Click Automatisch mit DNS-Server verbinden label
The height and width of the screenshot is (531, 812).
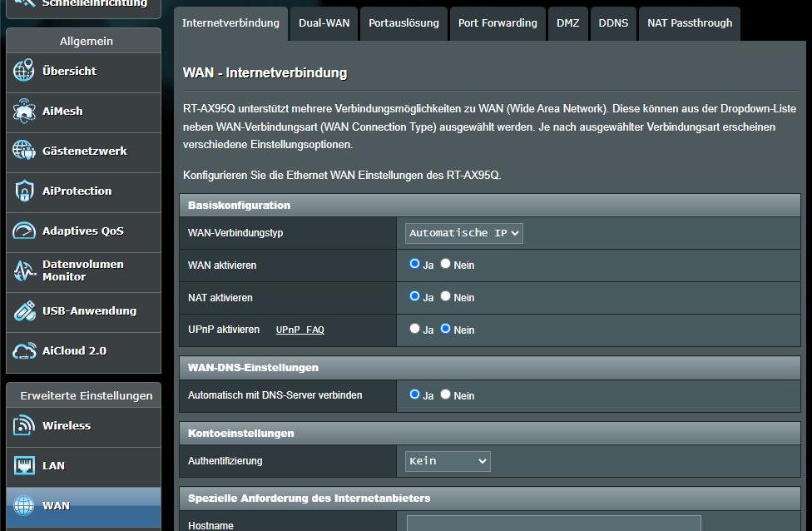click(x=275, y=395)
